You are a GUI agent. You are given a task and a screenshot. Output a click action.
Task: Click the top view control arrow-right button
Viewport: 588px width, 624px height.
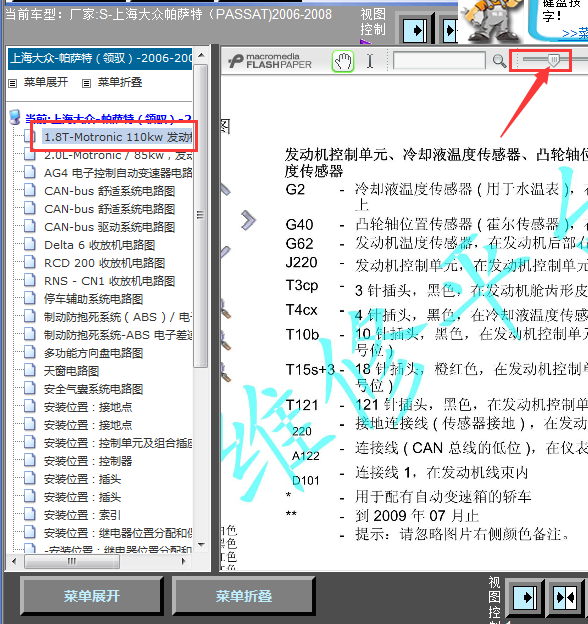pyautogui.click(x=417, y=30)
